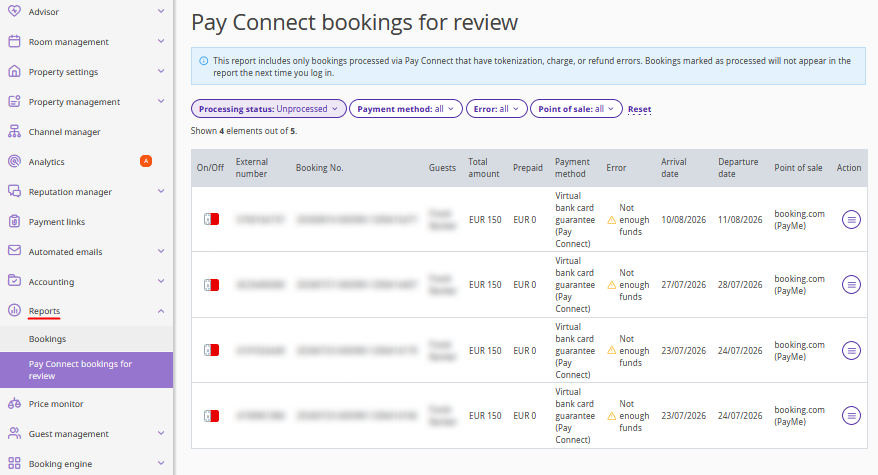The width and height of the screenshot is (878, 475).
Task: Click the Booking No. column header
Action: point(319,167)
